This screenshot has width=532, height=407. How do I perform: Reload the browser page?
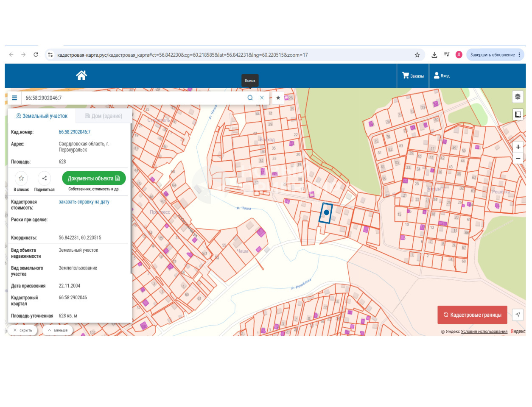click(x=36, y=55)
